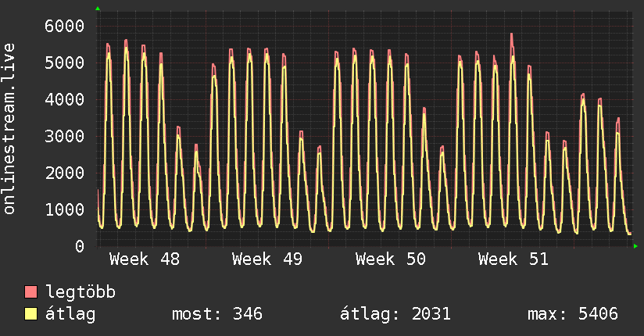Click the Week 51 axis label
Viewport: 644px width, 336px height.
(x=513, y=259)
